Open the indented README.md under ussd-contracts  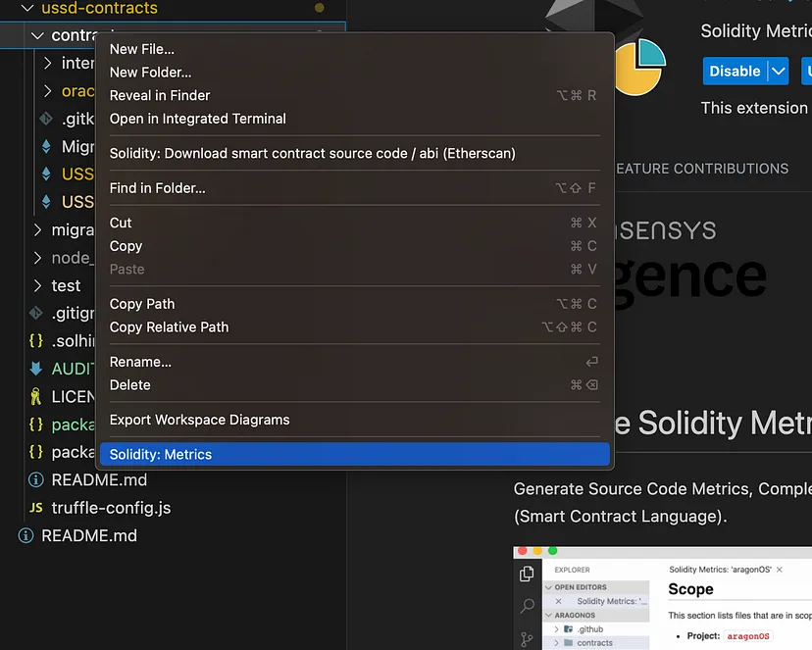[x=99, y=479]
